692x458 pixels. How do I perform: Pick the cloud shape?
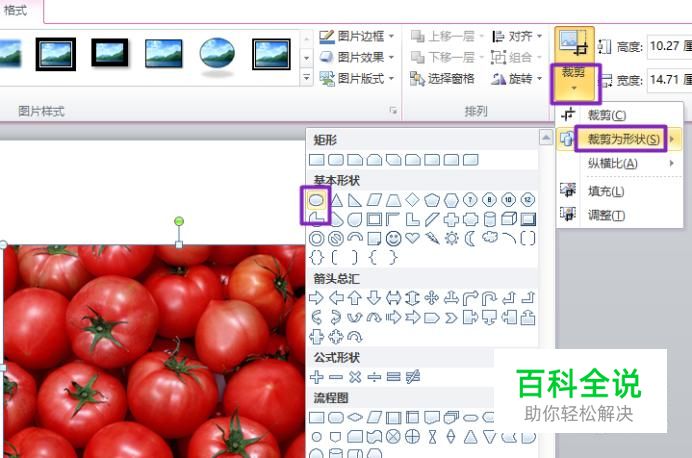pyautogui.click(x=489, y=238)
